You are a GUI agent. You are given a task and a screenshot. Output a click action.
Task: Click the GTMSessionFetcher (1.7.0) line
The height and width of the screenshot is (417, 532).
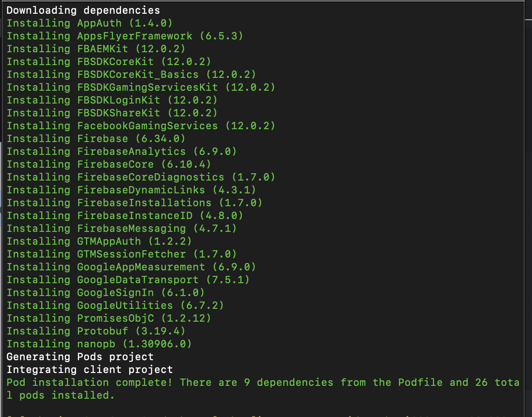122,254
